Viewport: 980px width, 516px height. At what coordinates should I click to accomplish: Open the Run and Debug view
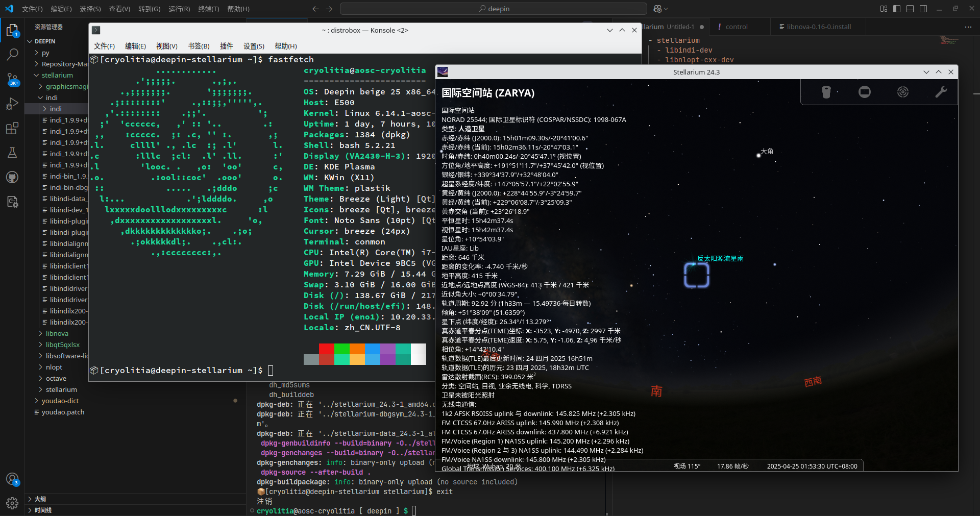(12, 104)
